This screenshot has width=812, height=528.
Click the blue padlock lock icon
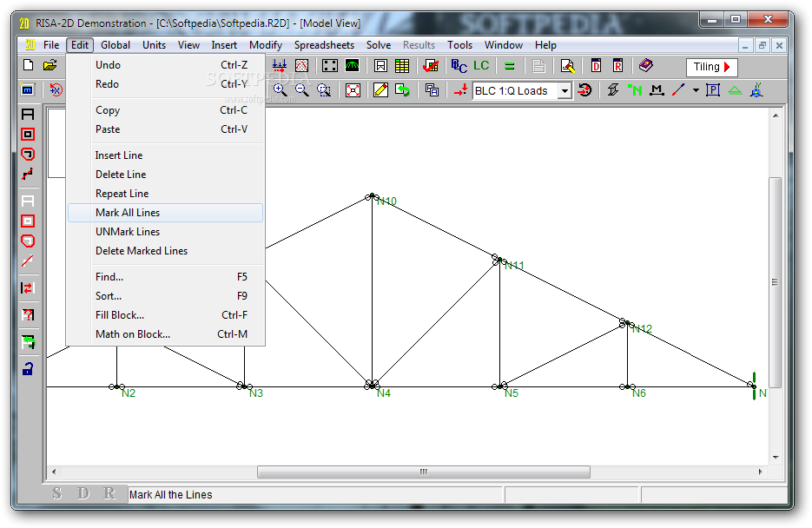[28, 368]
